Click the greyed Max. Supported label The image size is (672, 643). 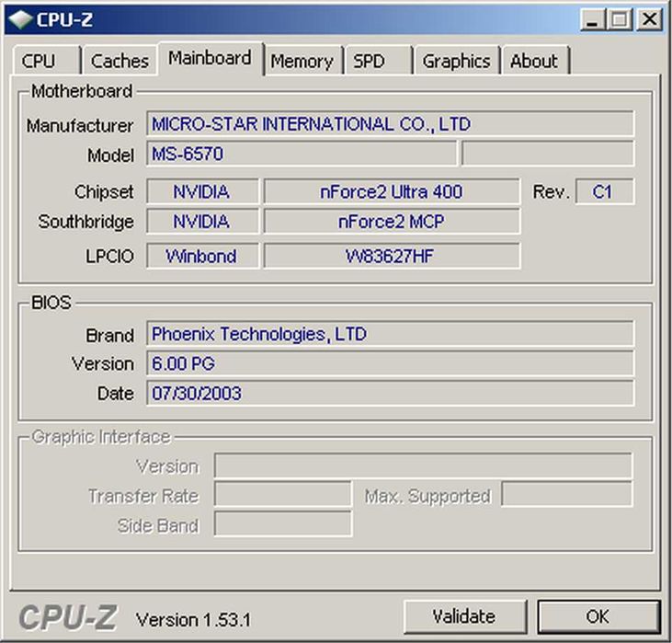(427, 497)
